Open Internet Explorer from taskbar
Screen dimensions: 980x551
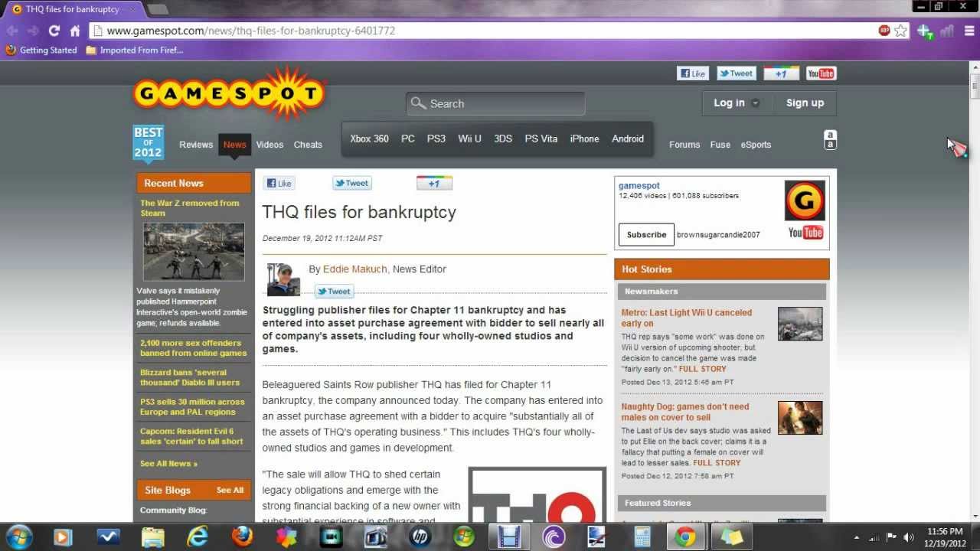198,536
